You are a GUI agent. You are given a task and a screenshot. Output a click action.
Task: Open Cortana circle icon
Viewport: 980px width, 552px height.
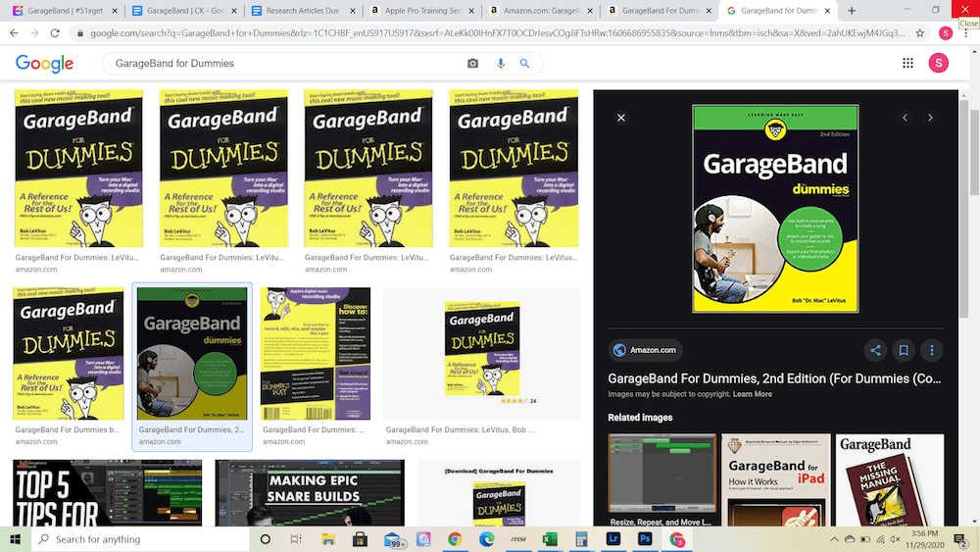[x=265, y=539]
